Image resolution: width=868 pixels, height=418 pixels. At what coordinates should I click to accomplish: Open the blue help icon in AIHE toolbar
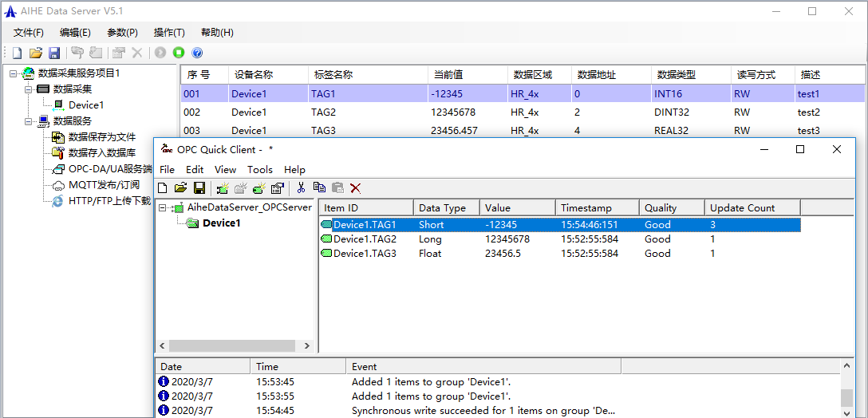197,53
